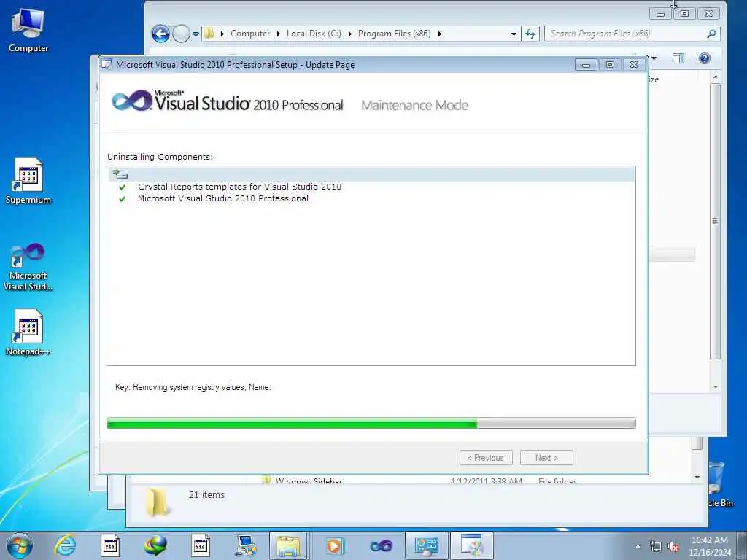Click the Visual Studio infinity taskbar icon
Screen dimensions: 747x560
(381, 545)
